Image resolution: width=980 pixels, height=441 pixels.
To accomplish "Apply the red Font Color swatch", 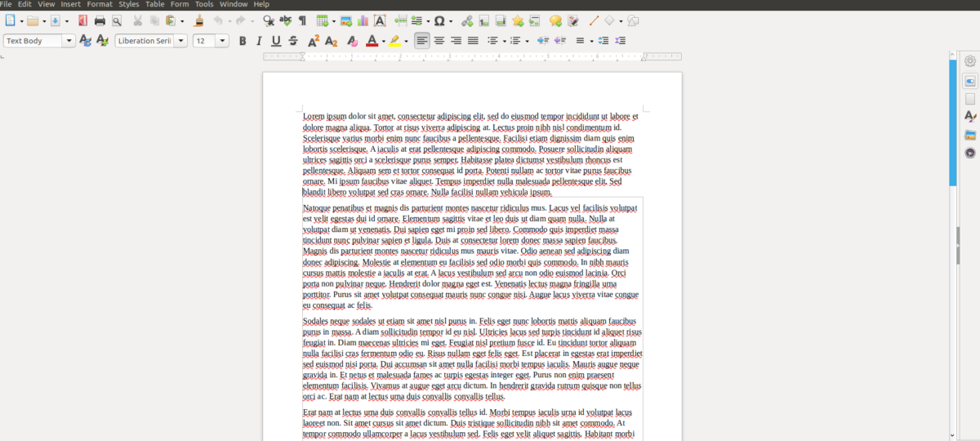I will tap(372, 41).
